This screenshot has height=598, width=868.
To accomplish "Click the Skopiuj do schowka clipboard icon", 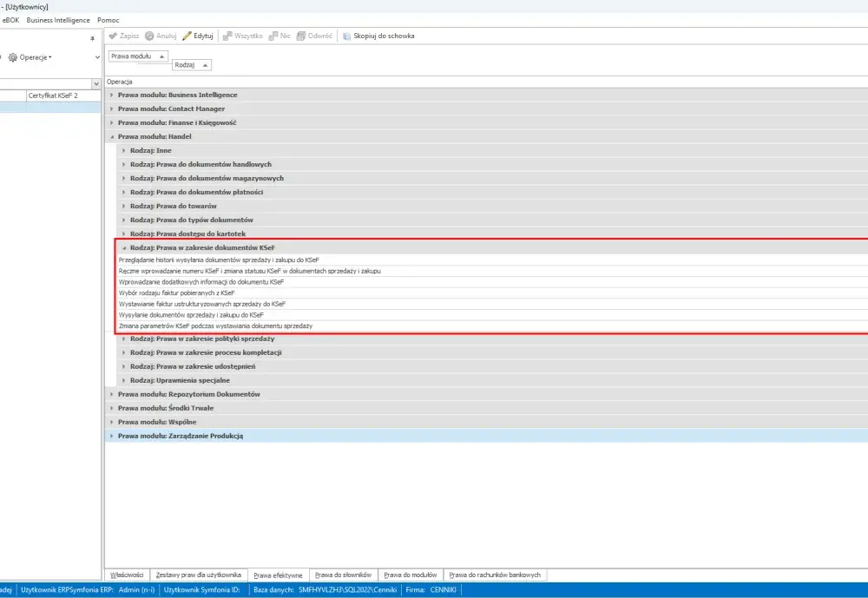I will coord(346,36).
